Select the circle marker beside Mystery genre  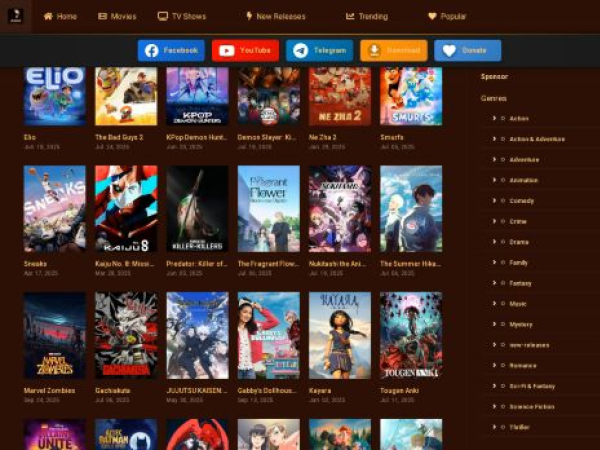tap(502, 324)
